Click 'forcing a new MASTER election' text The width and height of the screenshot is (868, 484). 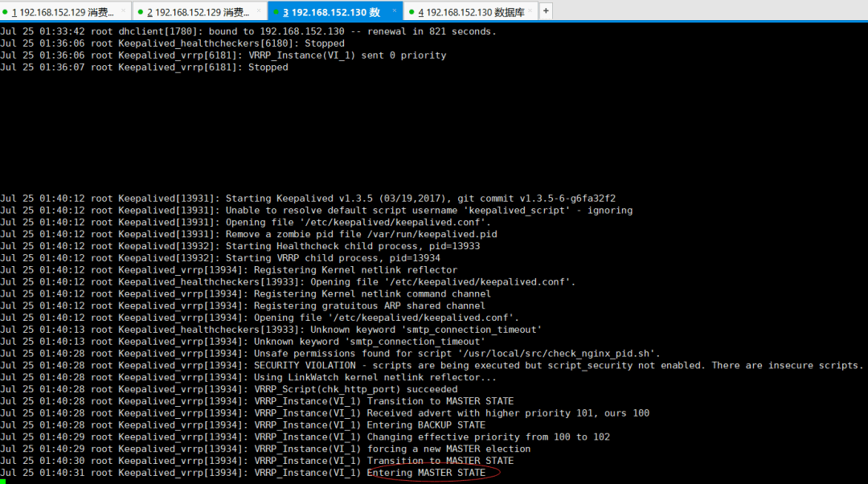point(449,449)
